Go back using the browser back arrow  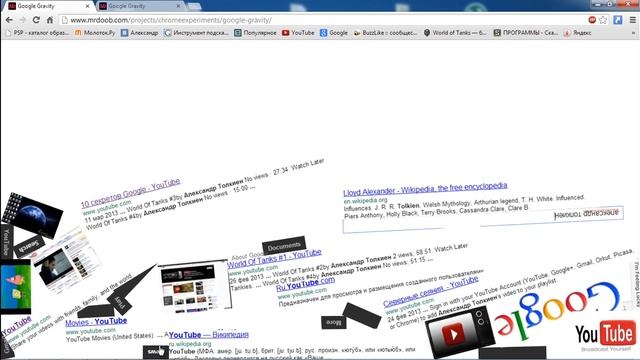9,20
